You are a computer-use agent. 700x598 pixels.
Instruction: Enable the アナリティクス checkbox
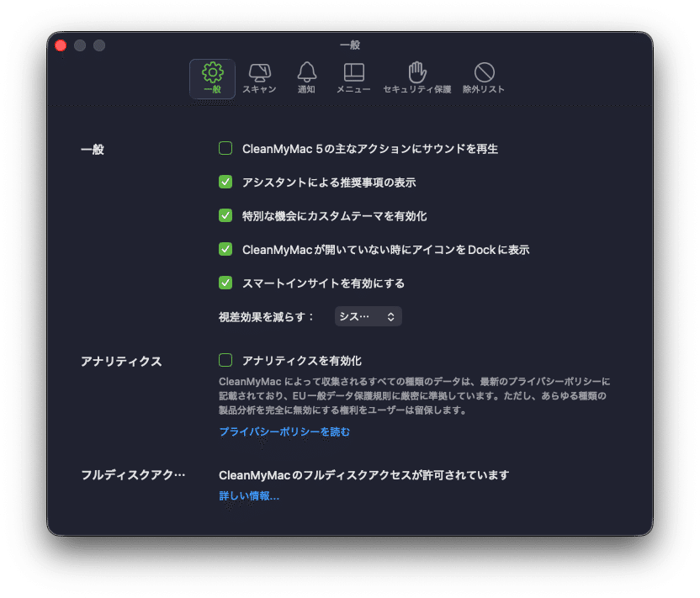point(225,360)
